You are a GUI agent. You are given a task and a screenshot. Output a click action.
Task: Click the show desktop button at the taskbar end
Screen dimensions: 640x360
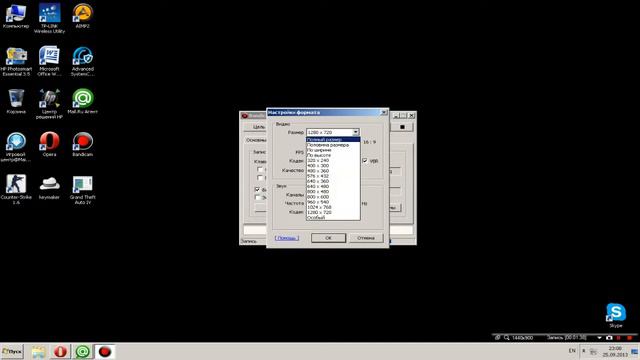coord(635,351)
